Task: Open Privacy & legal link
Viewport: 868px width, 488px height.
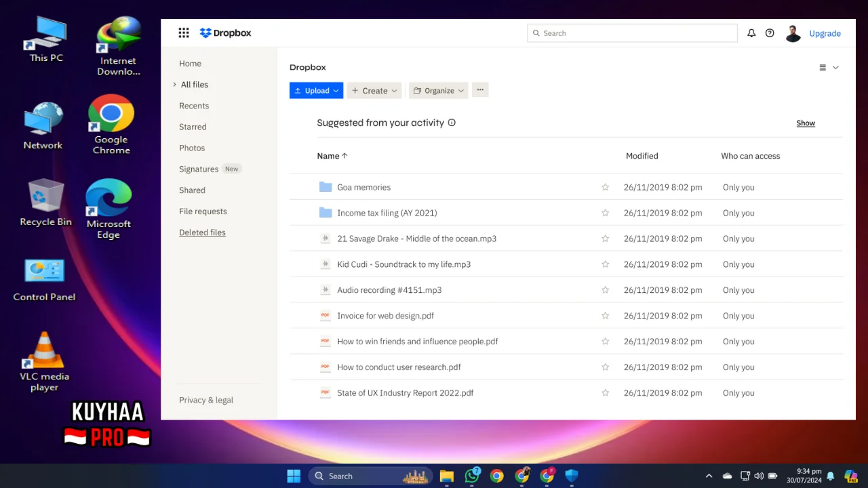Action: point(206,400)
